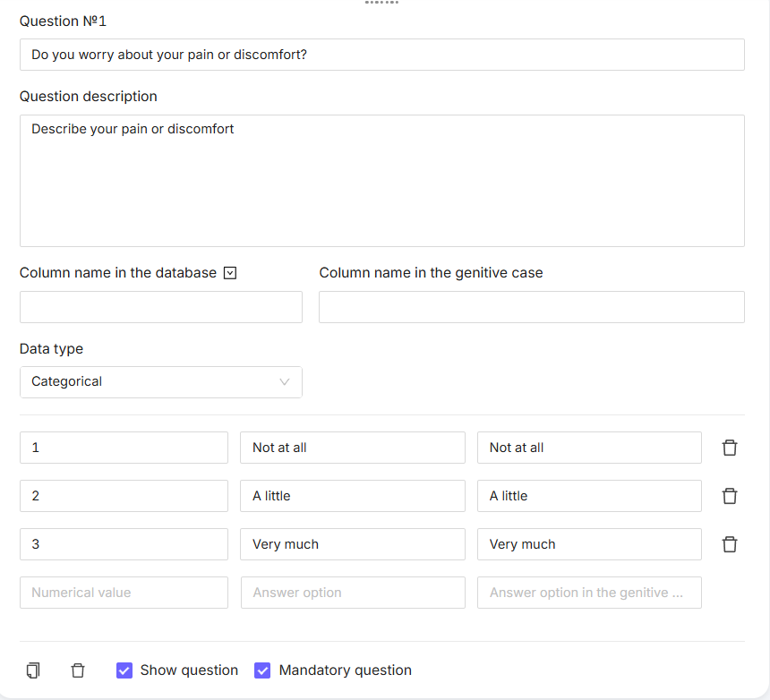
Task: Delete the 'Very much' answer row
Action: click(730, 544)
